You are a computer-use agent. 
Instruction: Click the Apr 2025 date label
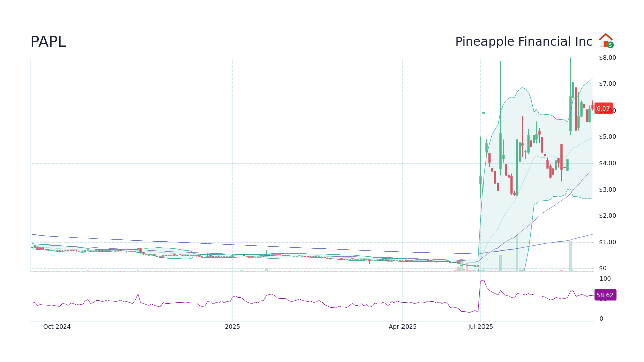pyautogui.click(x=402, y=326)
